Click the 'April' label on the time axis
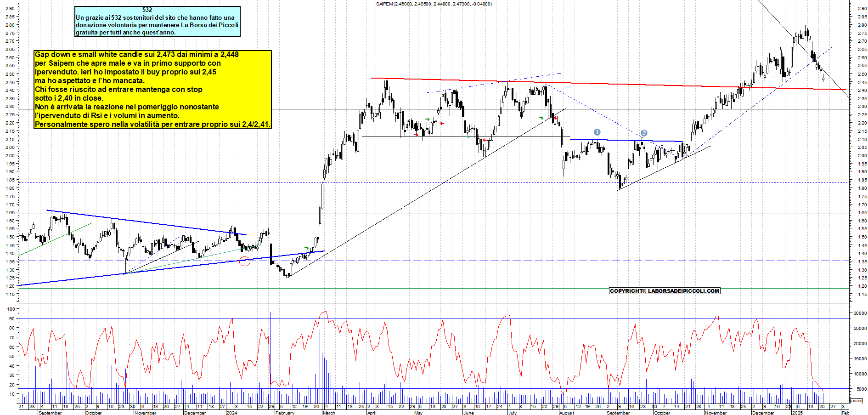This screenshot has width=868, height=415. point(372,413)
